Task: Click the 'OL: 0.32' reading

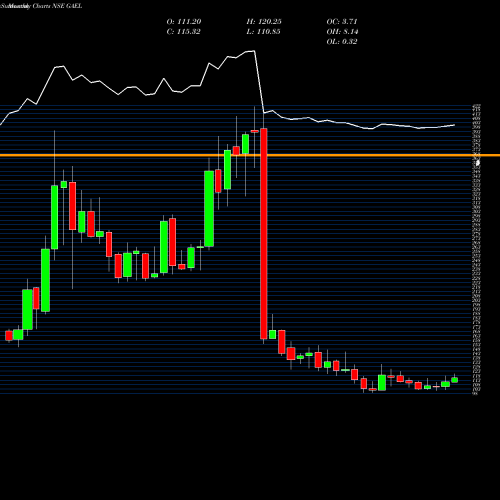Action: coord(342,42)
